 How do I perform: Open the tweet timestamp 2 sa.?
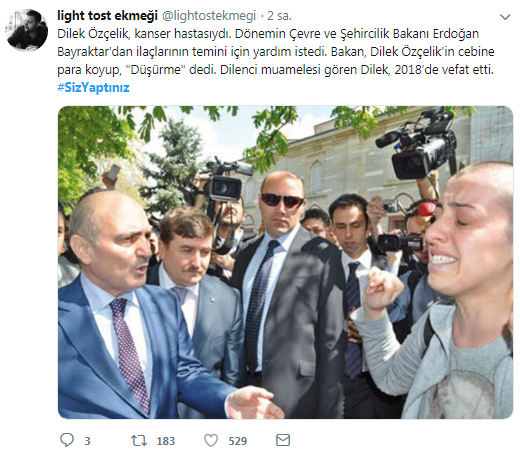click(279, 16)
